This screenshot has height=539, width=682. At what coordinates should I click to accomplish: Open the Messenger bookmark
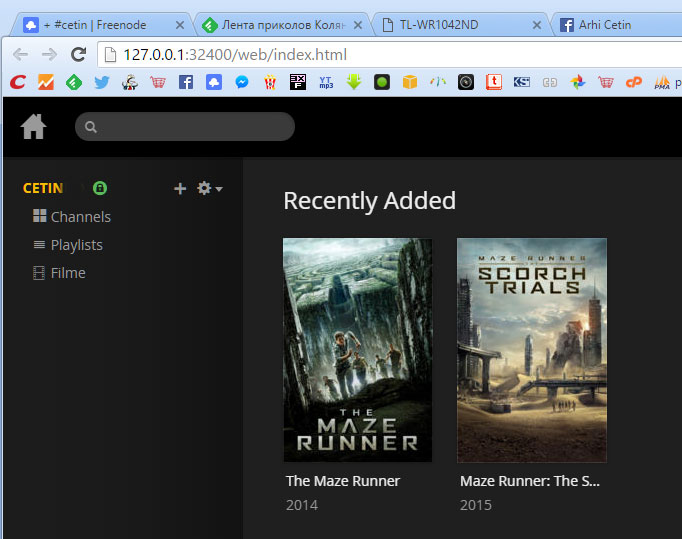pos(242,82)
